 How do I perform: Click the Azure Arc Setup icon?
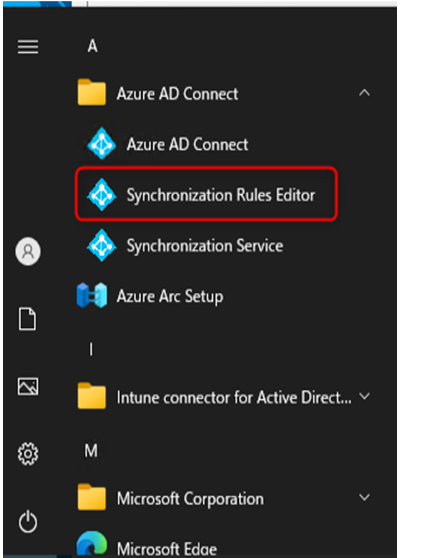[x=92, y=295]
